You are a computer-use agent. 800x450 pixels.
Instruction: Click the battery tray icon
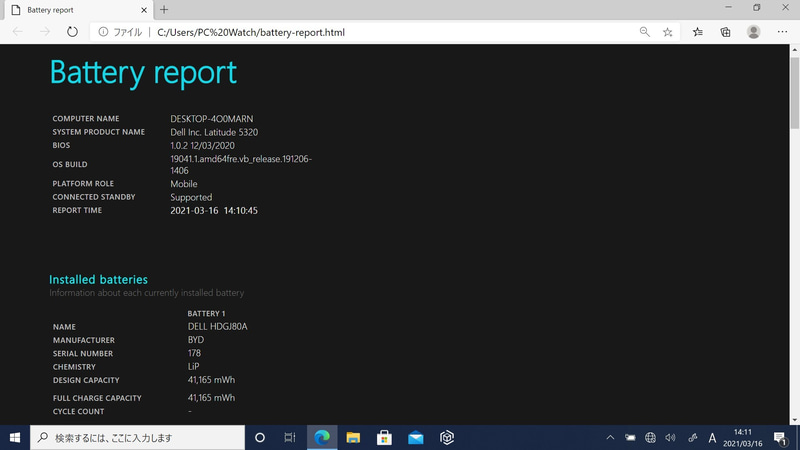pos(630,438)
